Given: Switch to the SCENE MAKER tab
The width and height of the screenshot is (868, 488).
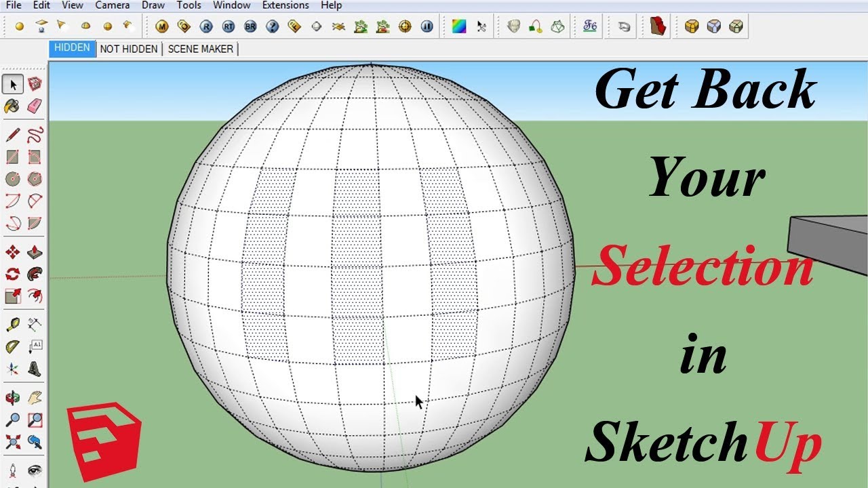Looking at the screenshot, I should [201, 49].
